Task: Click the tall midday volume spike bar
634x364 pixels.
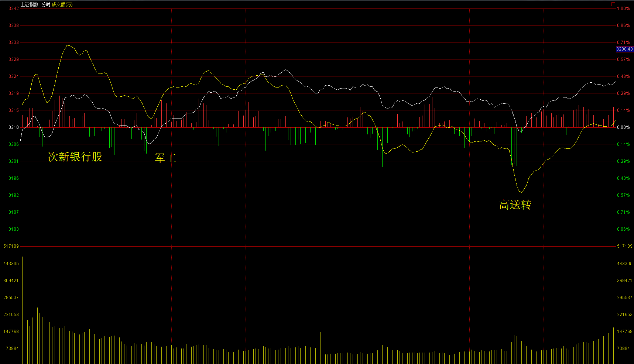Action: tap(320, 347)
